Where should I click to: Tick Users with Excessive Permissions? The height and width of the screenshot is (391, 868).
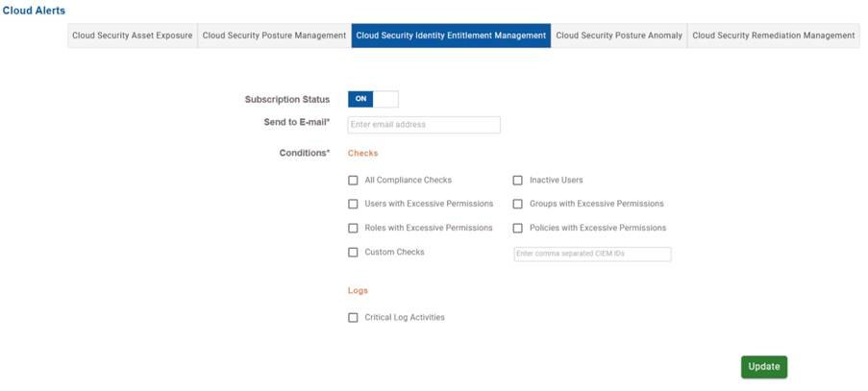pos(353,204)
